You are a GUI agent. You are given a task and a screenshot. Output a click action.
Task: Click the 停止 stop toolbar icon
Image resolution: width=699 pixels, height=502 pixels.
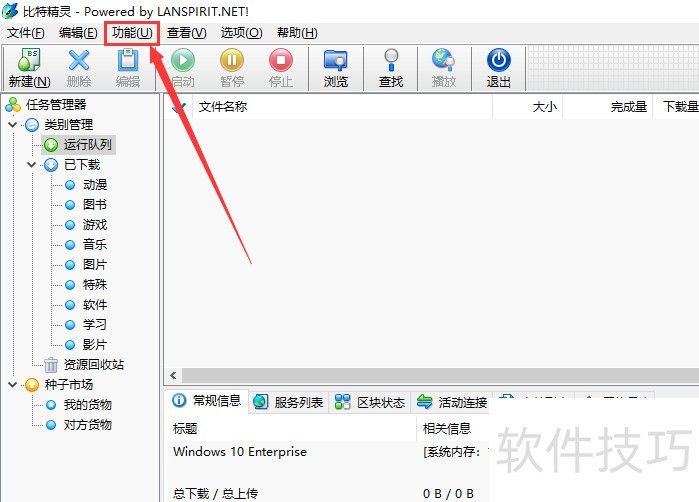pos(281,60)
